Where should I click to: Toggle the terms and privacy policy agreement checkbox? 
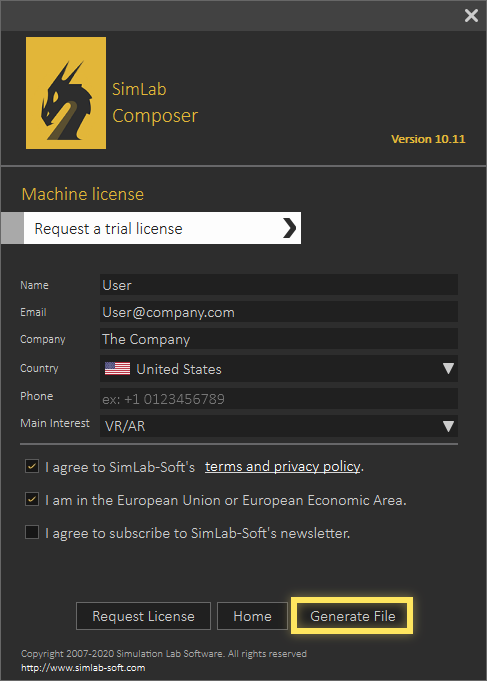click(32, 466)
